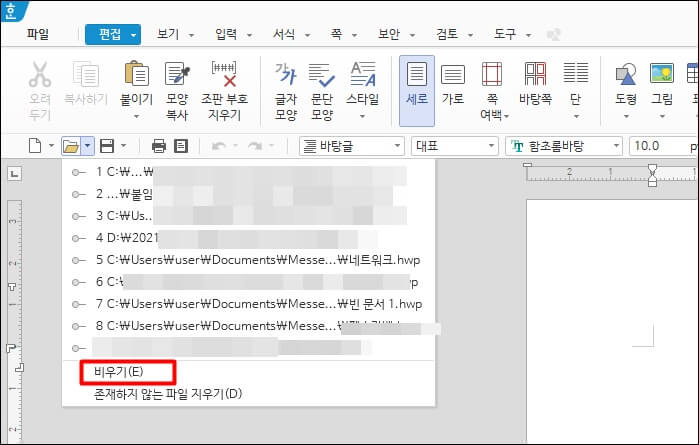
Task: Open recent file 5 네트워크.hwp
Action: tap(258, 260)
